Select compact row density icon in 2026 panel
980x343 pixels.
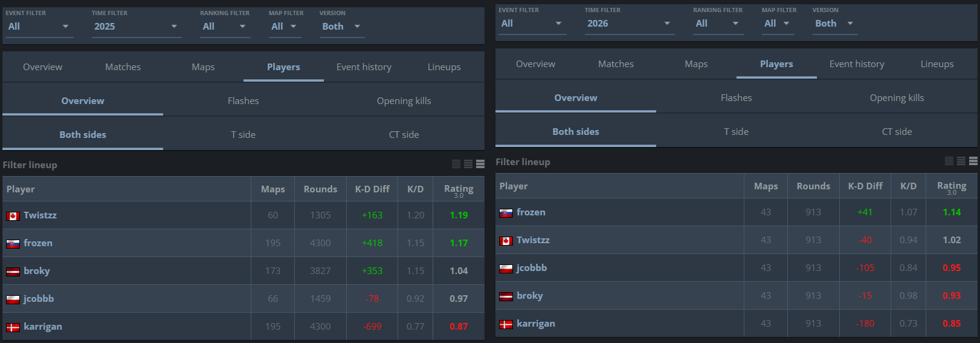pos(949,161)
